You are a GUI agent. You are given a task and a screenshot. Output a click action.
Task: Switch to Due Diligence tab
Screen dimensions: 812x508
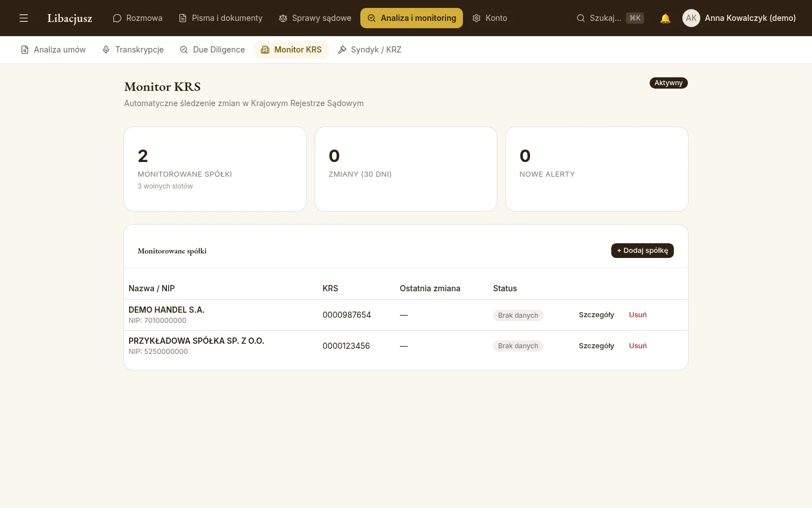coord(212,50)
